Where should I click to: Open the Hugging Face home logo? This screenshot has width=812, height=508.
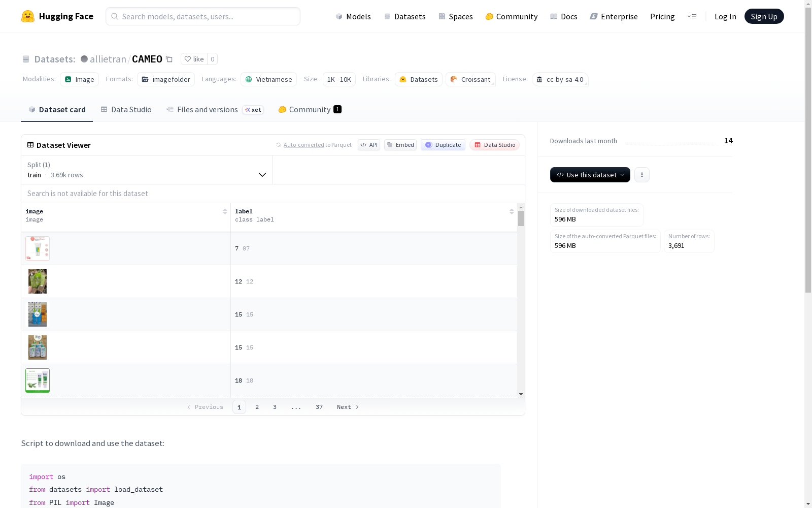[x=57, y=16]
